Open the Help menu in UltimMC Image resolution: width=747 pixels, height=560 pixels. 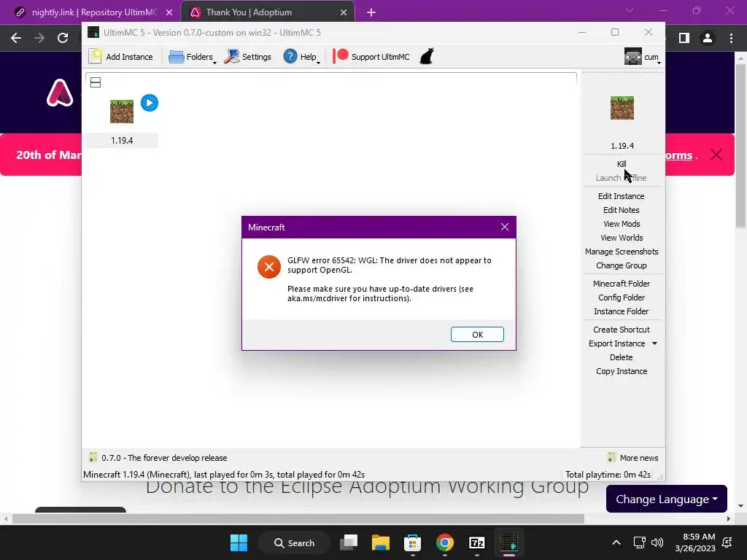pos(301,57)
